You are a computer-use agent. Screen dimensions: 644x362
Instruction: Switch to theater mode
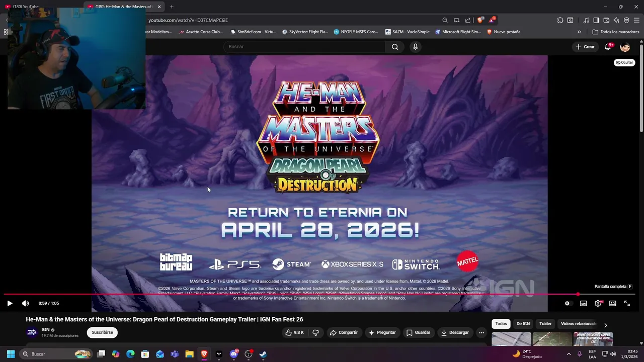click(612, 303)
